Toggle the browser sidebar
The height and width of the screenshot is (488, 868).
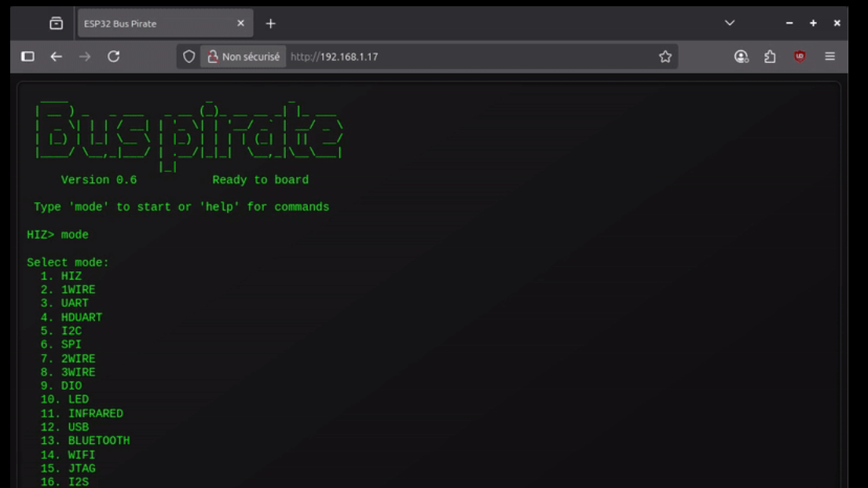pyautogui.click(x=27, y=57)
